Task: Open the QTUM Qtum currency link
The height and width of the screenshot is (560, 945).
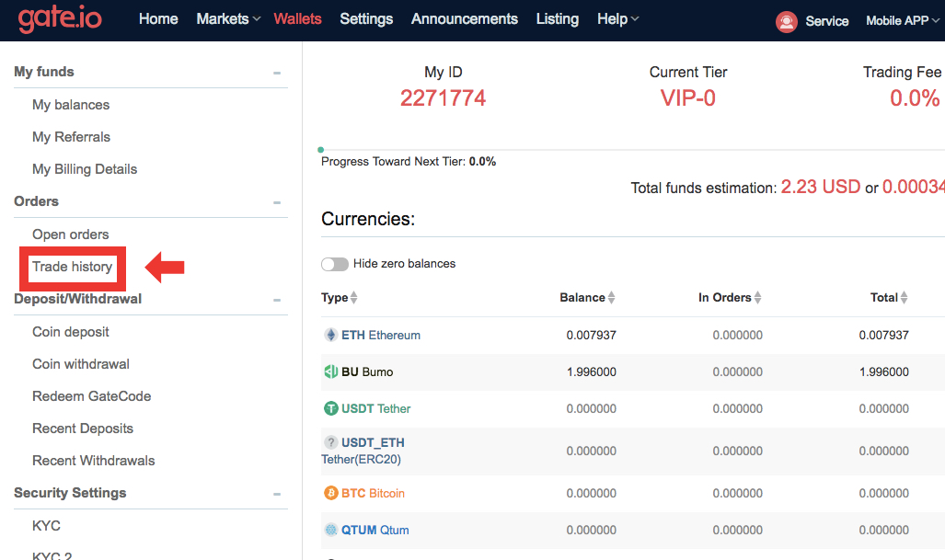Action: (375, 530)
